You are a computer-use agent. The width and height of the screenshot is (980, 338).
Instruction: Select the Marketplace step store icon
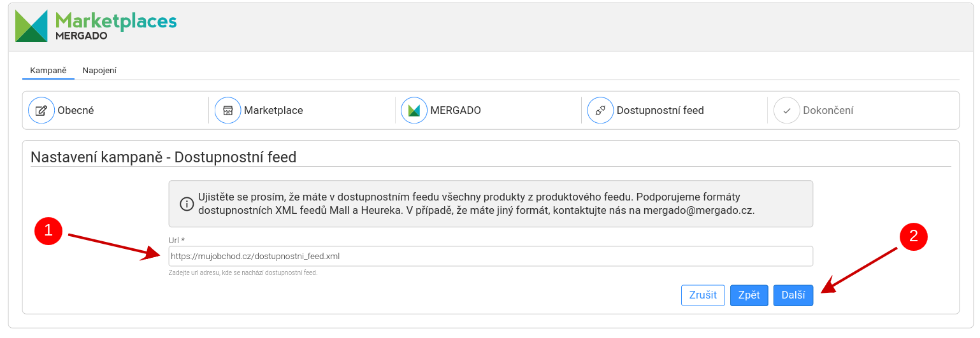coord(227,111)
